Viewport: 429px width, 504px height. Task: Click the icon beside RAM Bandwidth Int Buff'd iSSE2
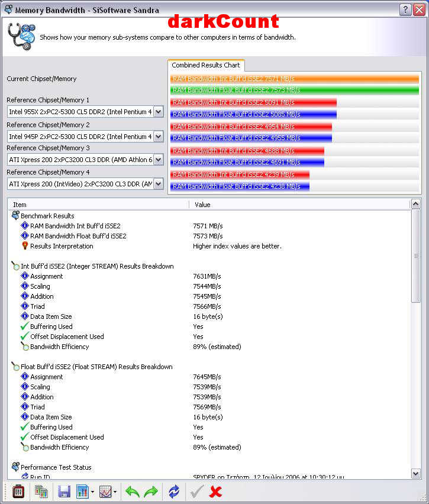click(x=25, y=225)
